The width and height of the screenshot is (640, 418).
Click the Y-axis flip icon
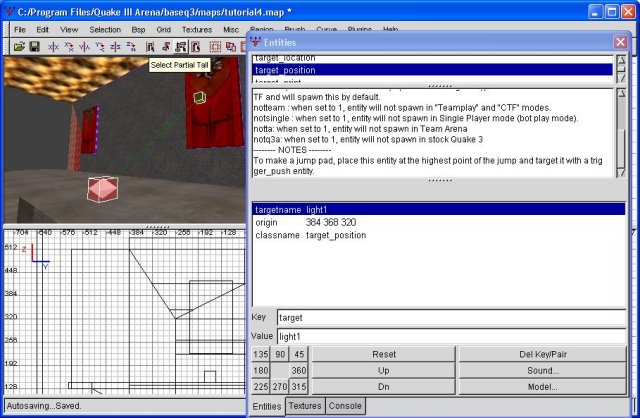(84, 47)
